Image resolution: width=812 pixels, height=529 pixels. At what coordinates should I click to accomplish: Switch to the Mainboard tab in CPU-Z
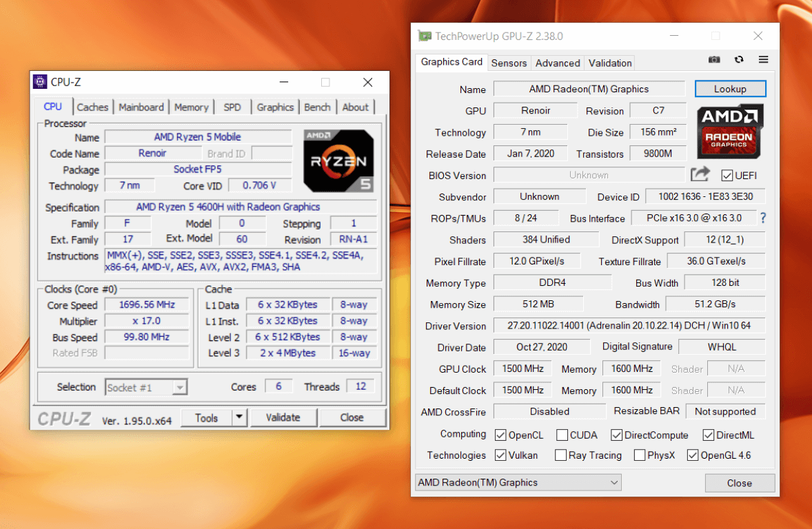(141, 107)
